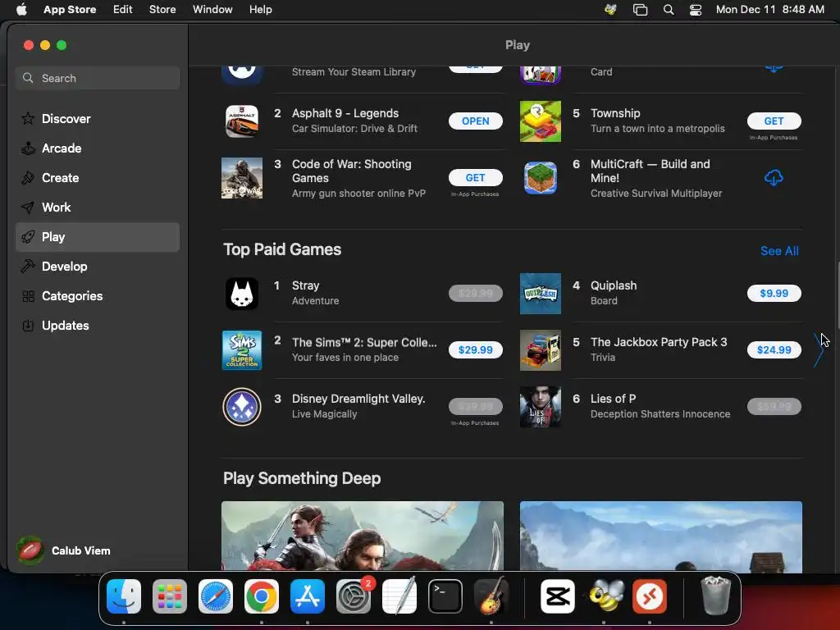This screenshot has height=630, width=840.
Task: Launch Google Chrome from the Dock
Action: pos(262,596)
